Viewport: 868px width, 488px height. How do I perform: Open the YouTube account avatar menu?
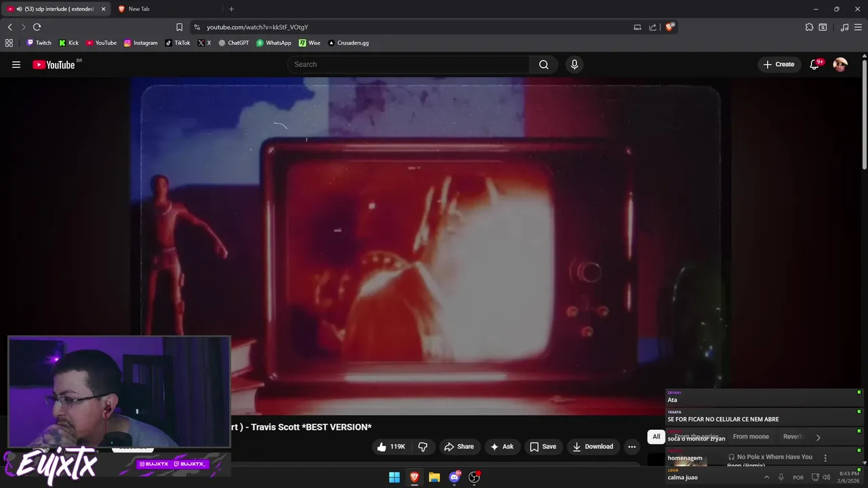840,64
